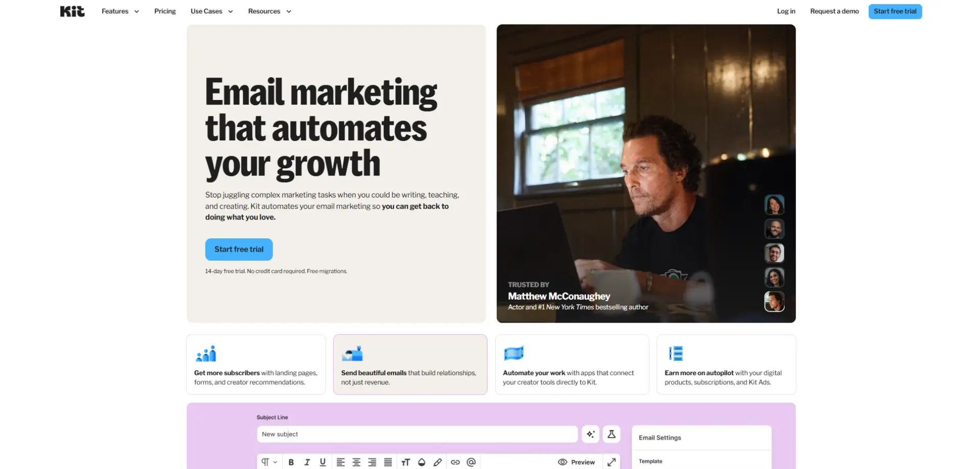Select the Earn more on autopilot card
This screenshot has height=469, width=980.
pos(726,364)
